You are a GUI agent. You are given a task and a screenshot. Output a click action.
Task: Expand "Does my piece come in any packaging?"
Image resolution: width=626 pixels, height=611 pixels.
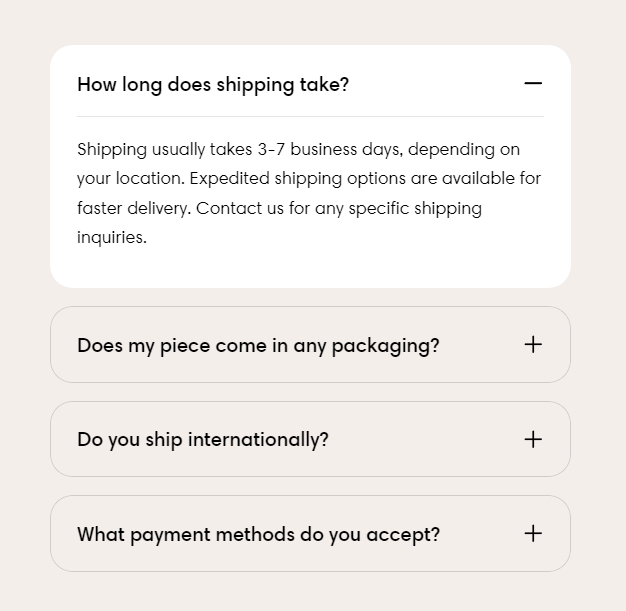[x=258, y=345]
